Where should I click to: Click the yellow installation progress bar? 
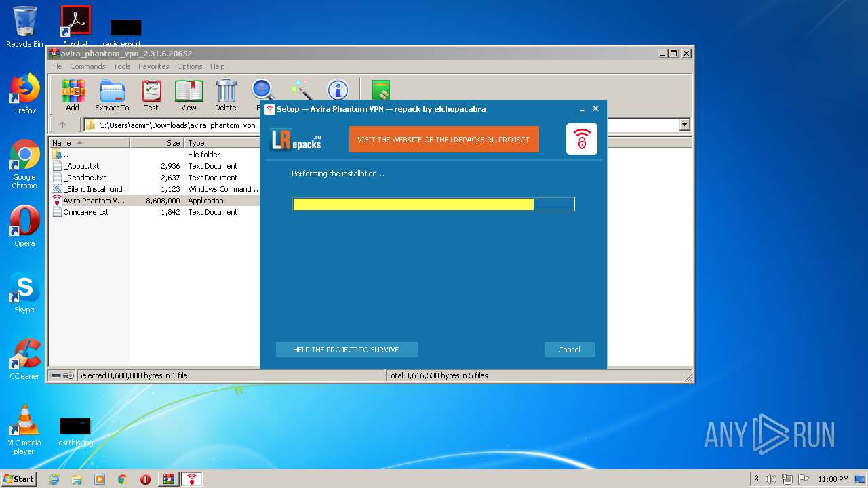click(433, 205)
